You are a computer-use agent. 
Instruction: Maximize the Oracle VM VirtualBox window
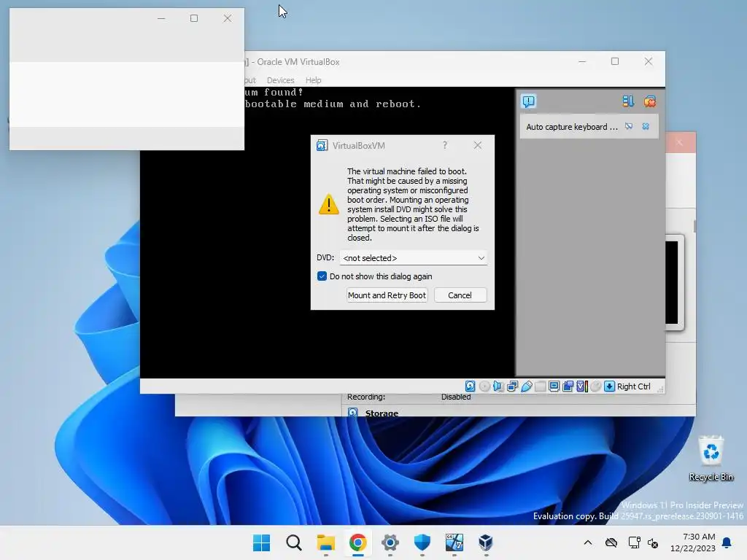[x=615, y=61]
